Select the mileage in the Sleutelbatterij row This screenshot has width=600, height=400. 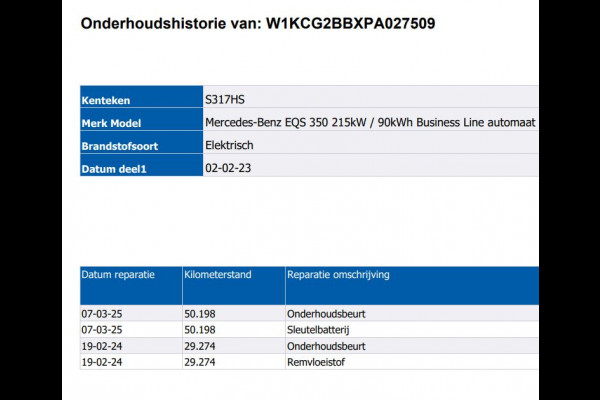(x=201, y=329)
